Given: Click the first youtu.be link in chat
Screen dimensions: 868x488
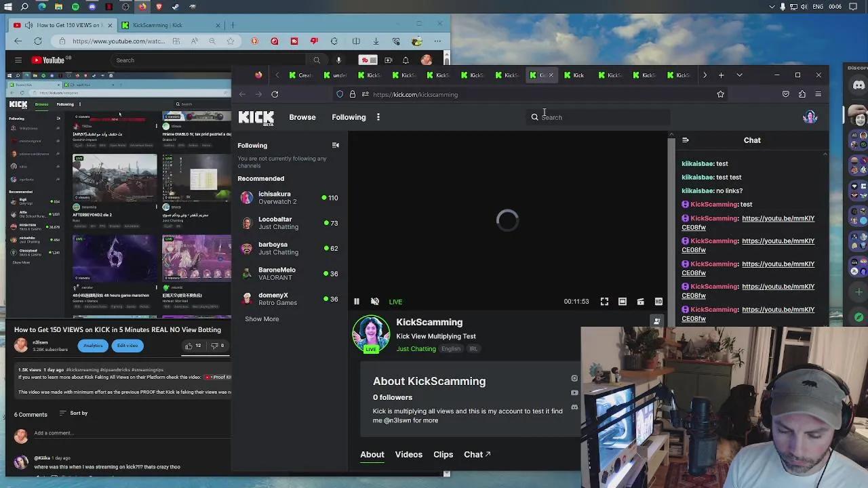Looking at the screenshot, I should (x=748, y=223).
